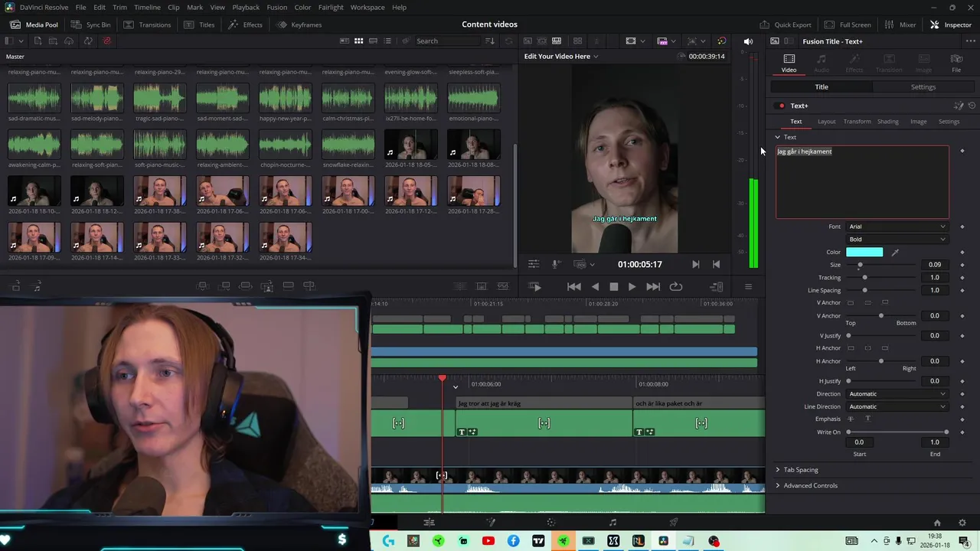Click the media pool sort icon
Viewport: 980px width, 551px height.
tap(490, 41)
